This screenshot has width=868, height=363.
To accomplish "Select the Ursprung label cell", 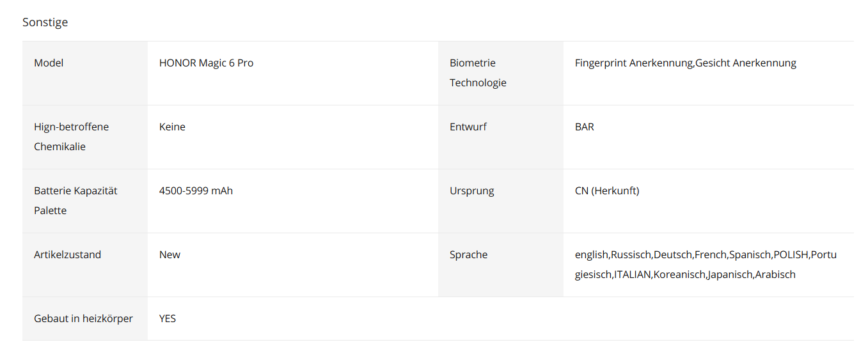I will point(501,201).
